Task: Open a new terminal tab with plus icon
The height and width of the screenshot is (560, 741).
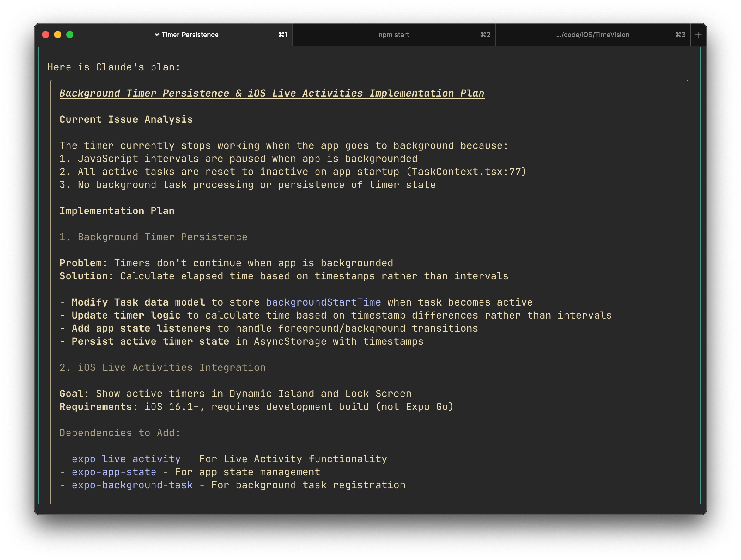Action: point(698,35)
